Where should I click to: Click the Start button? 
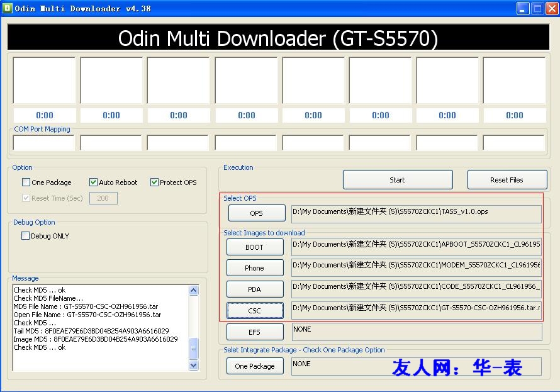[398, 179]
